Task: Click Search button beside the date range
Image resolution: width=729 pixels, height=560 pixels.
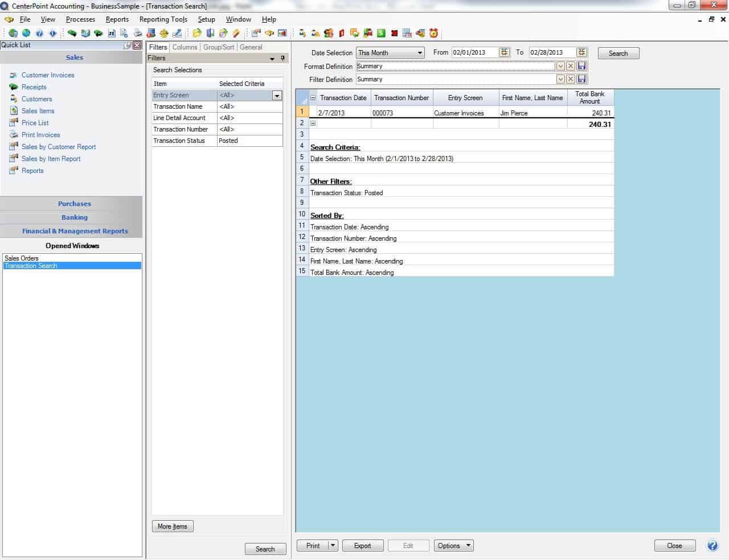Action: (619, 53)
